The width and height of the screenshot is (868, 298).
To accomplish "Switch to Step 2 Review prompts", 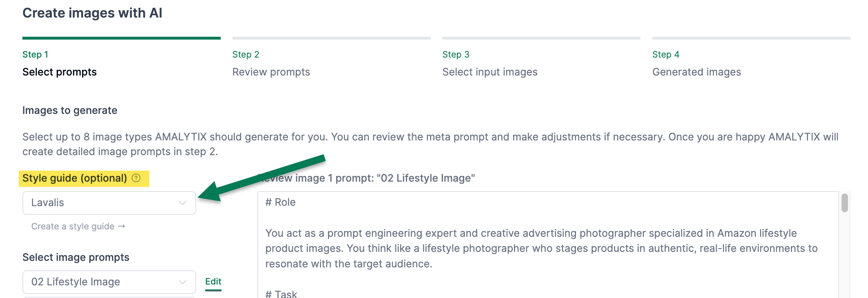I will click(x=271, y=72).
